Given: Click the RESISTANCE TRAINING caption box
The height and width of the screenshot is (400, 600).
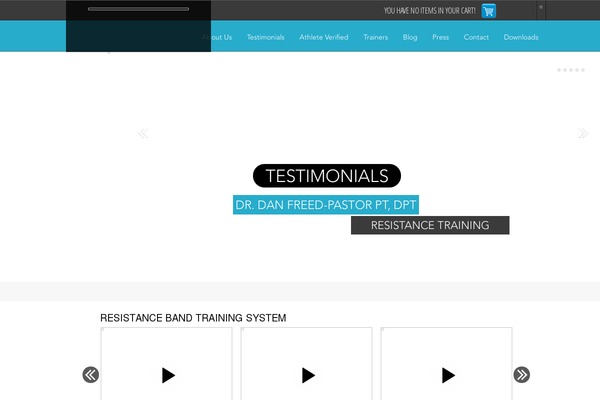Looking at the screenshot, I should [430, 225].
